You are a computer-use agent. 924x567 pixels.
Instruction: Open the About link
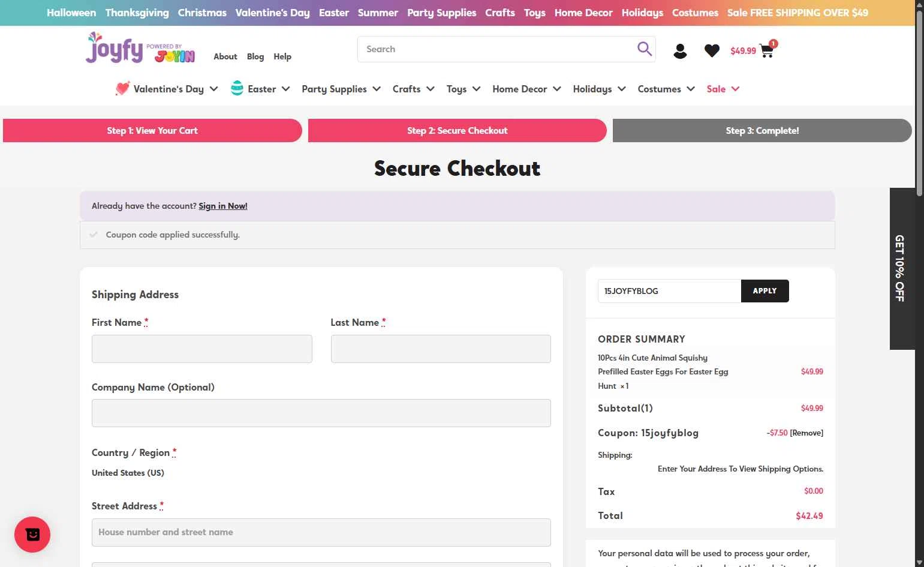225,56
